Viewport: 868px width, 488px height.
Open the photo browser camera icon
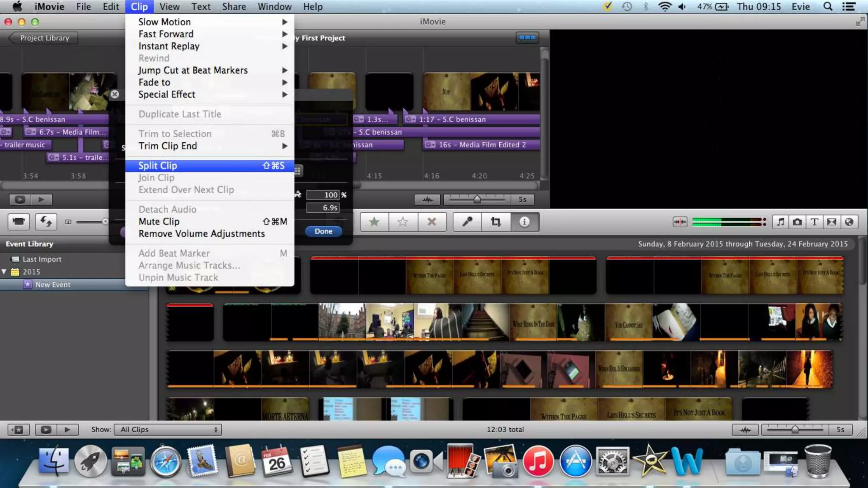[x=797, y=222]
